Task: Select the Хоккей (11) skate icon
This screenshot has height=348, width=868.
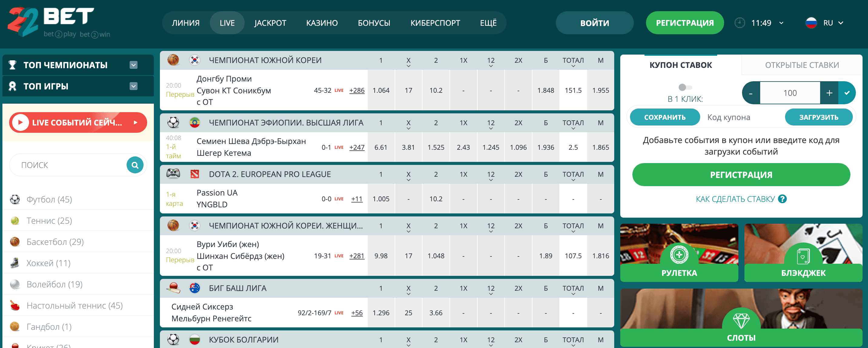Action: coord(15,263)
